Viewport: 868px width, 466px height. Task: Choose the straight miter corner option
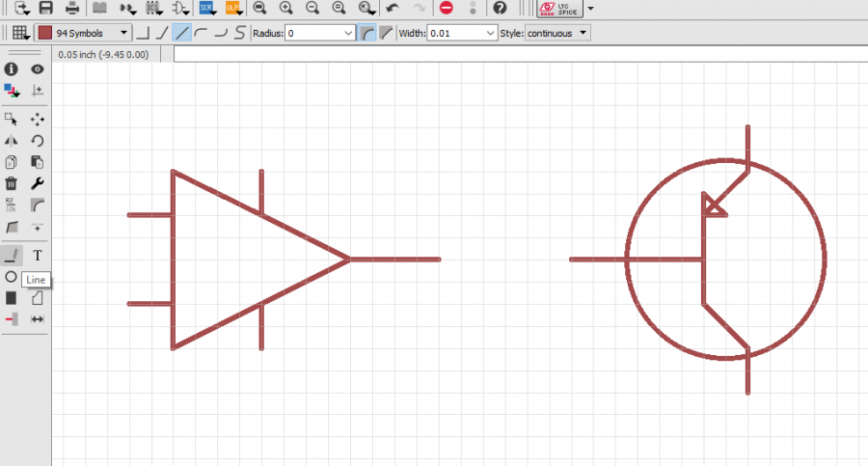(x=387, y=33)
